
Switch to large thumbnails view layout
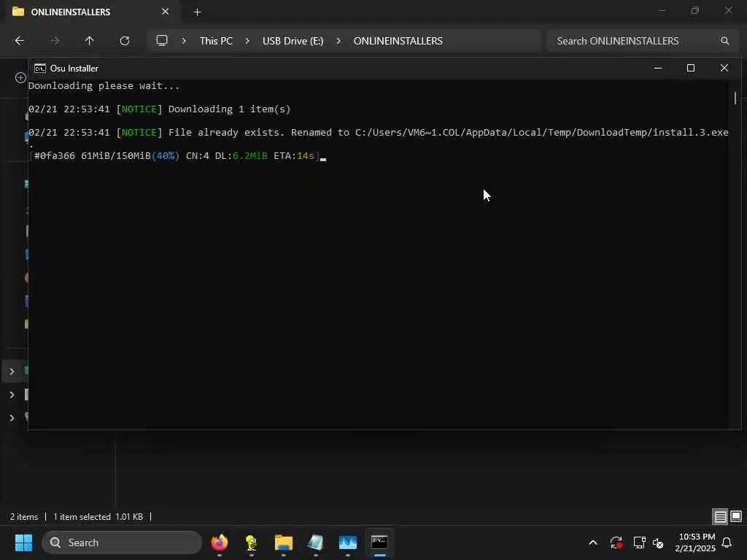[x=736, y=516]
